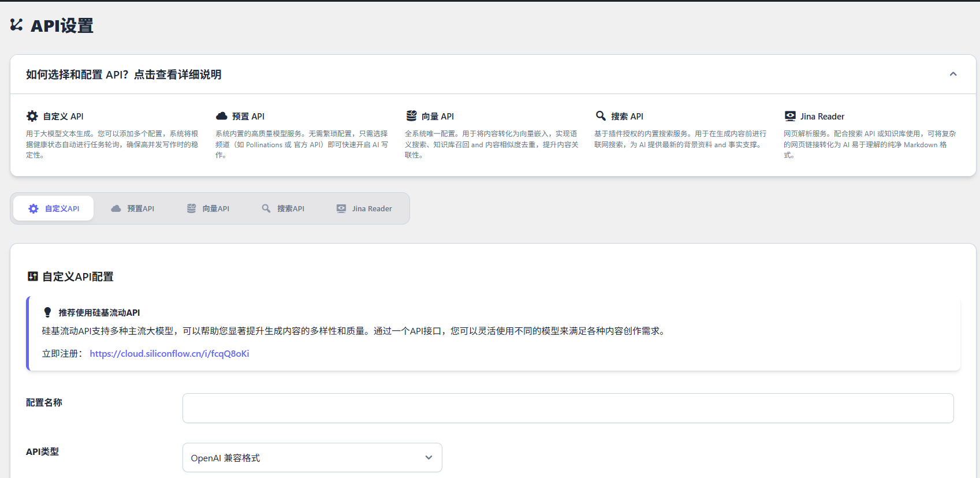980x478 pixels.
Task: Click the screen icon in Jina Reader tab
Action: tap(341, 208)
